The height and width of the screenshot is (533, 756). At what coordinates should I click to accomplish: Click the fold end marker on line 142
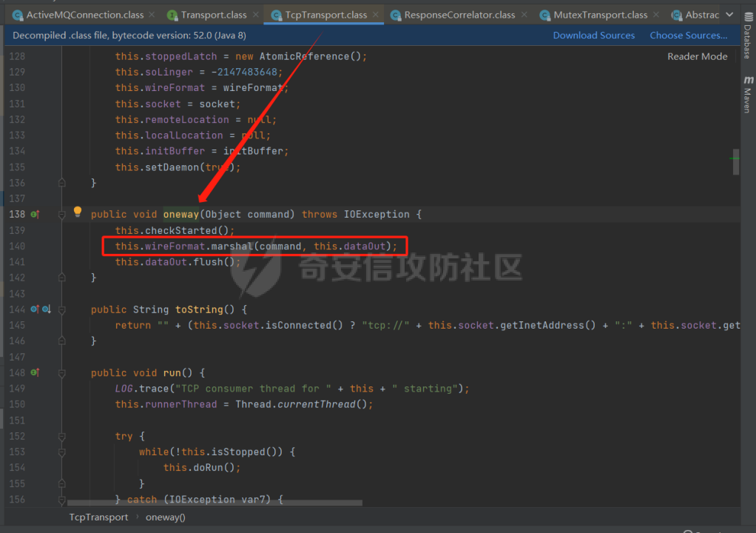point(61,278)
